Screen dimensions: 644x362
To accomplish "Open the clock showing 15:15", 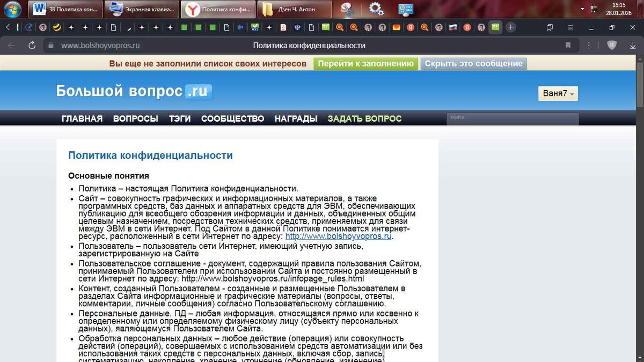I will [619, 9].
